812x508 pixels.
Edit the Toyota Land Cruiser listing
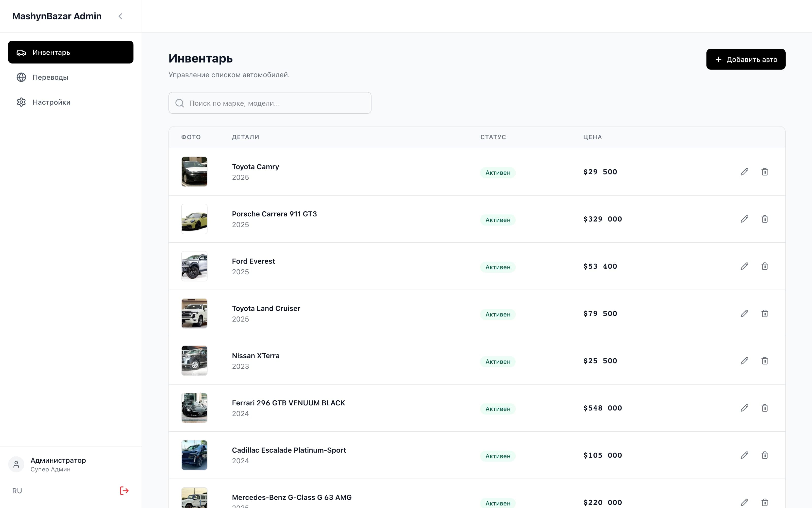pyautogui.click(x=744, y=313)
